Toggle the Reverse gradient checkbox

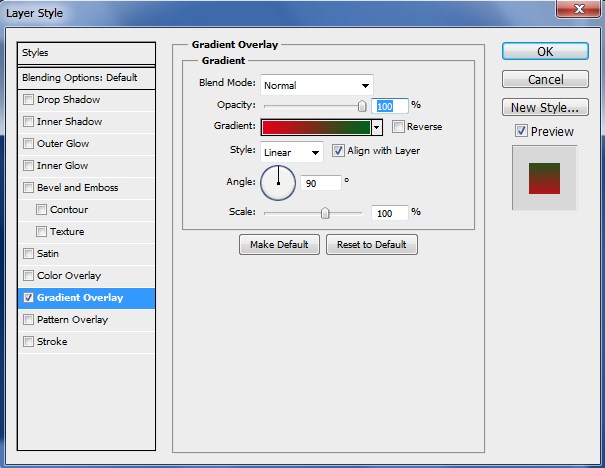tap(398, 127)
